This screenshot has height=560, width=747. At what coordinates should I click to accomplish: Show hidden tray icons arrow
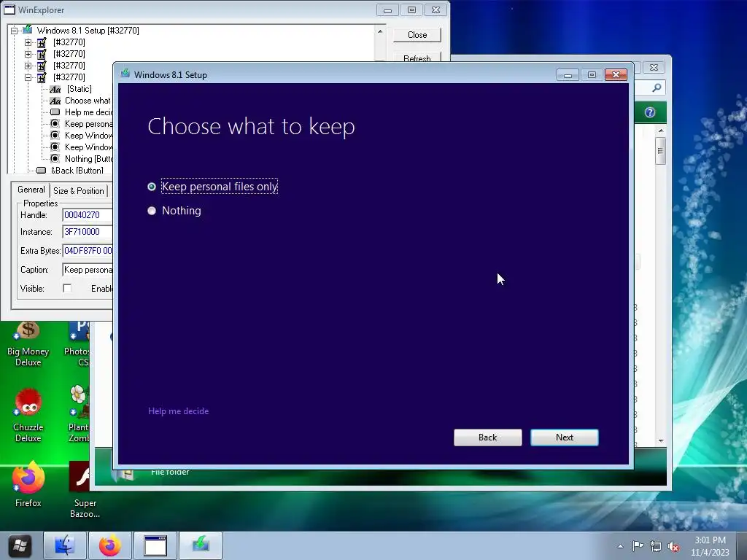point(620,546)
